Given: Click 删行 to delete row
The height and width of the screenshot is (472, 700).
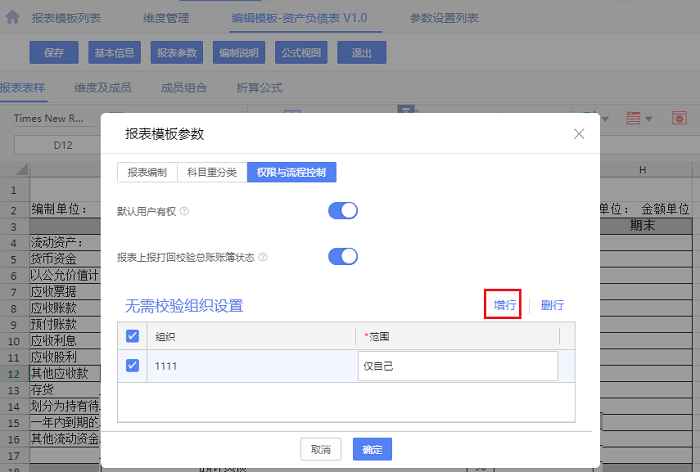Looking at the screenshot, I should click(x=552, y=305).
